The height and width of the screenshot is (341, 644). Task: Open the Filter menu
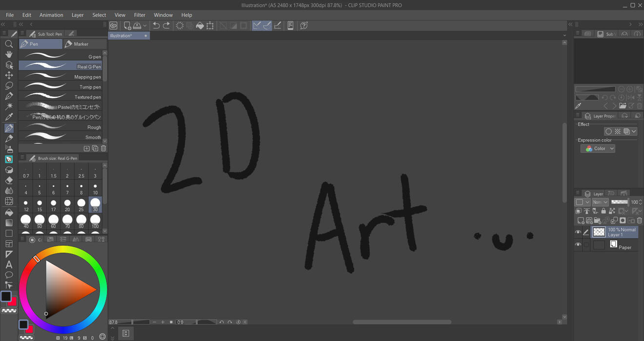pos(140,15)
